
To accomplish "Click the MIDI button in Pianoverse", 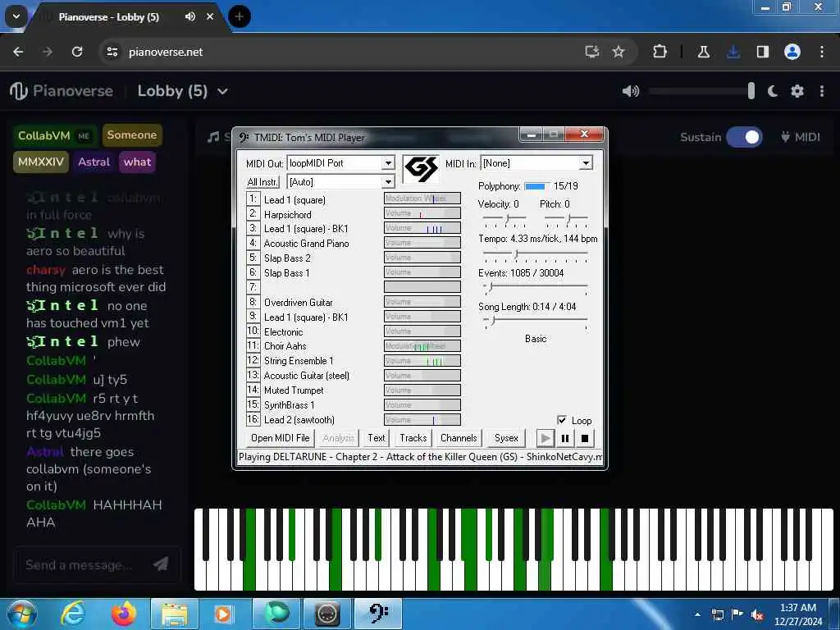I will click(801, 137).
